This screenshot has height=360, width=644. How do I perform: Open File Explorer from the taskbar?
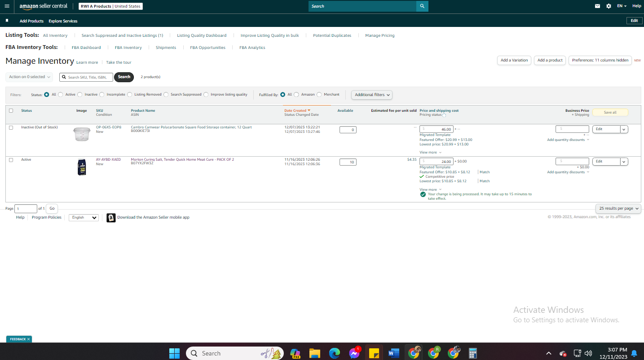[314, 353]
